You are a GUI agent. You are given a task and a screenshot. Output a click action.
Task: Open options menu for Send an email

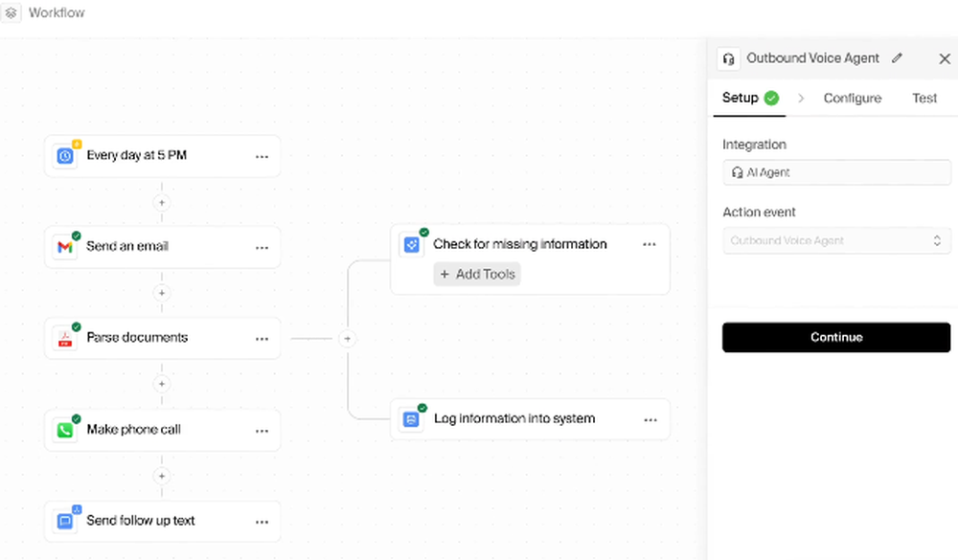tap(262, 247)
